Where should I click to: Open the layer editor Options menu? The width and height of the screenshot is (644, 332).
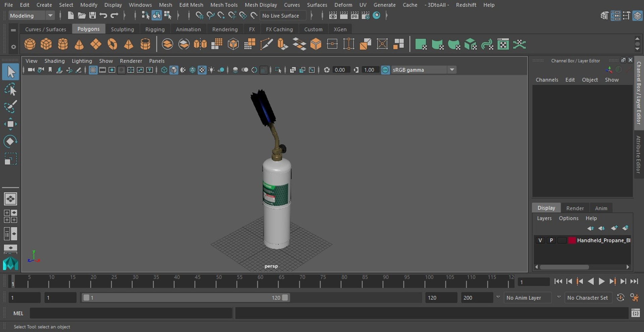click(569, 218)
